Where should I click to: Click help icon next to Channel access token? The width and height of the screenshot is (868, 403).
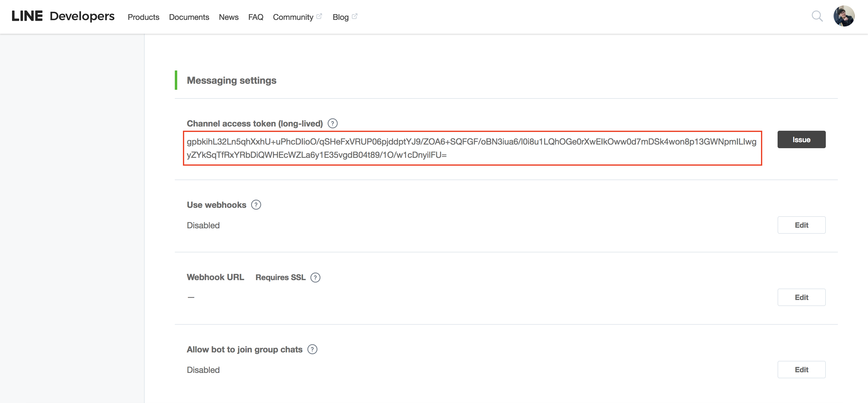[332, 123]
